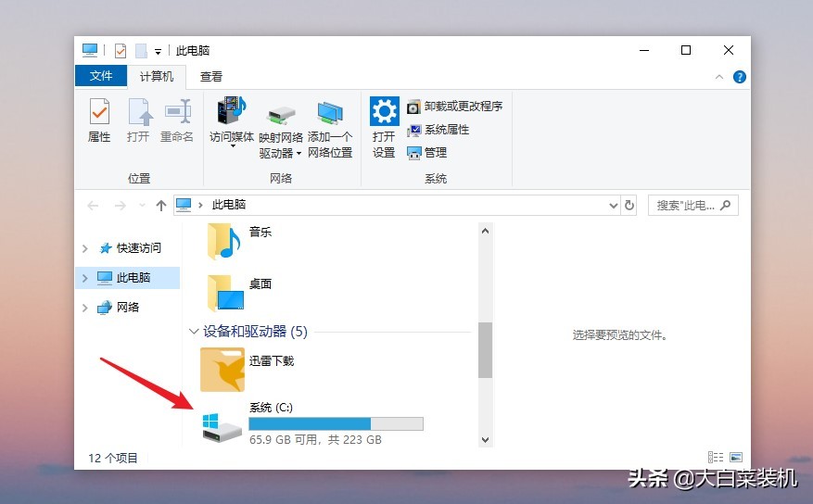Minimize the This PC window
813x504 pixels.
[x=644, y=50]
